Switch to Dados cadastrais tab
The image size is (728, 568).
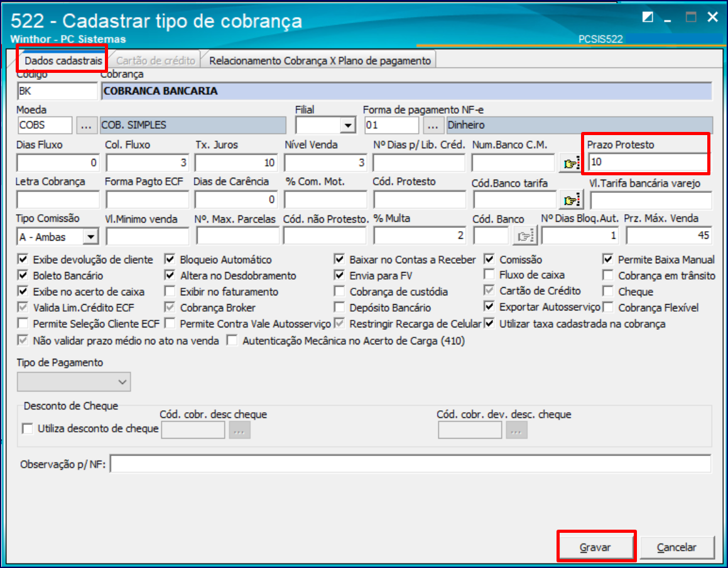63,60
